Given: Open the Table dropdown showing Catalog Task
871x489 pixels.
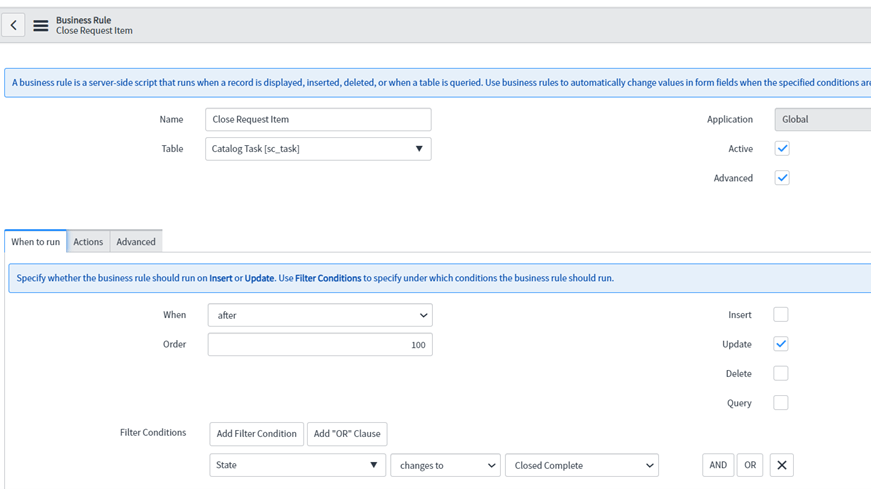Looking at the screenshot, I should click(x=318, y=149).
